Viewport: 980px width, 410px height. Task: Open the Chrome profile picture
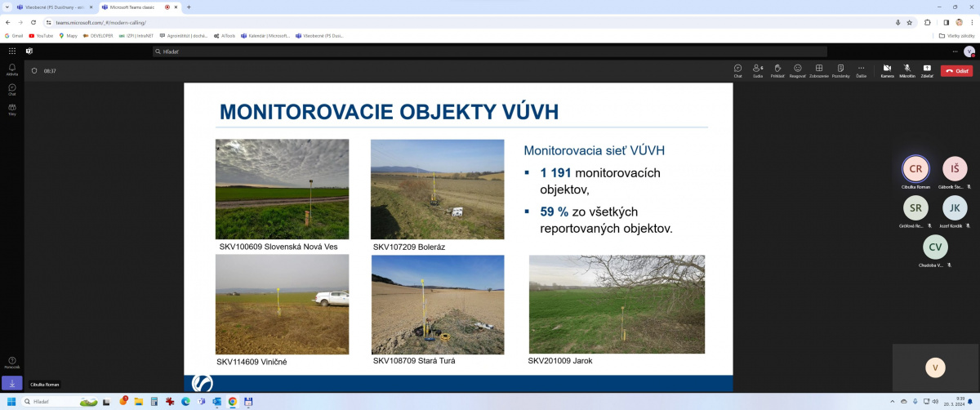coord(959,23)
